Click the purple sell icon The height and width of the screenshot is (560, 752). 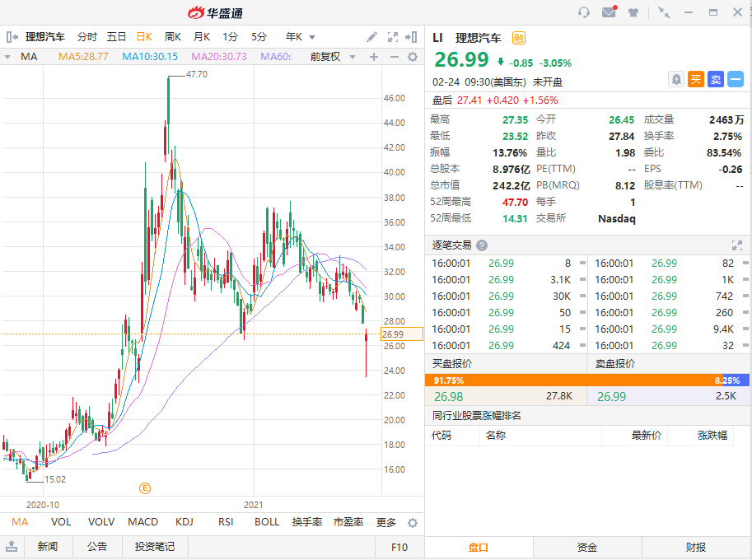(716, 79)
